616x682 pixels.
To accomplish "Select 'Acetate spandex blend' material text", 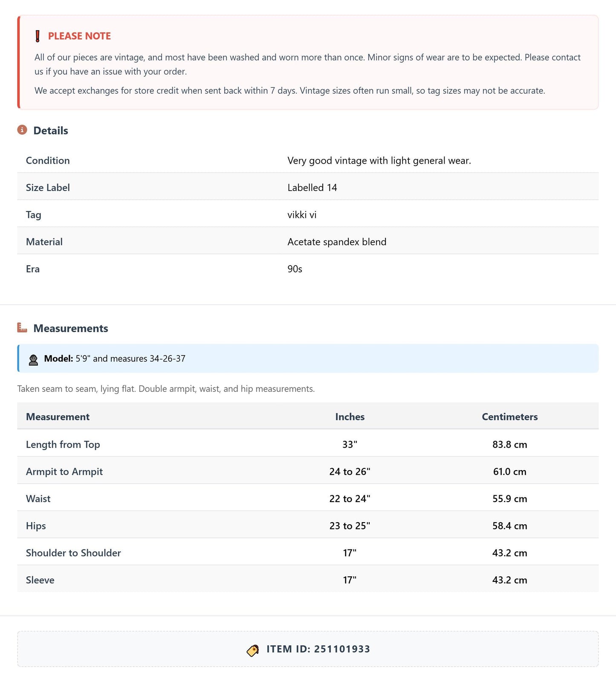I will click(x=337, y=242).
